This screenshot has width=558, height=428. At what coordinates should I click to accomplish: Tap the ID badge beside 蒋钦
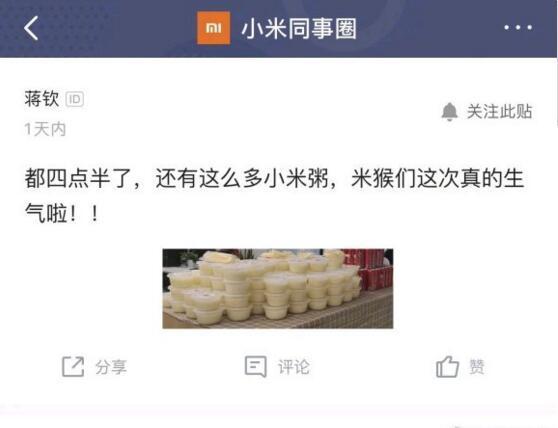[75, 99]
